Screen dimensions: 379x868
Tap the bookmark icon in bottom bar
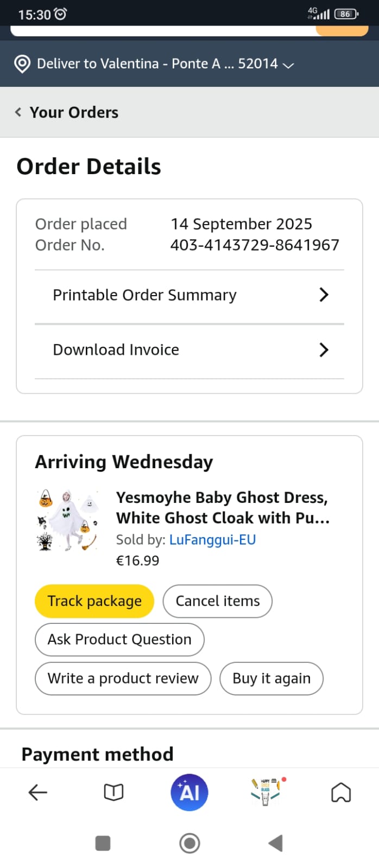[x=341, y=793]
